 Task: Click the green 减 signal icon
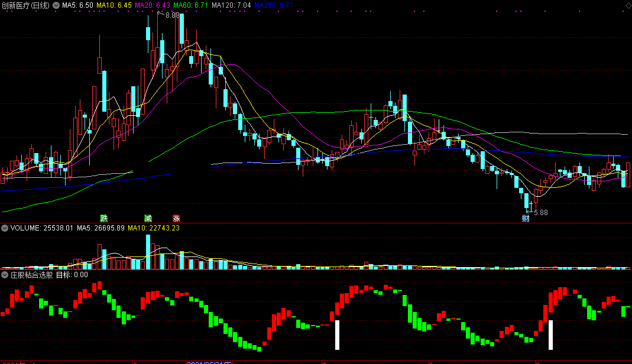coord(148,218)
